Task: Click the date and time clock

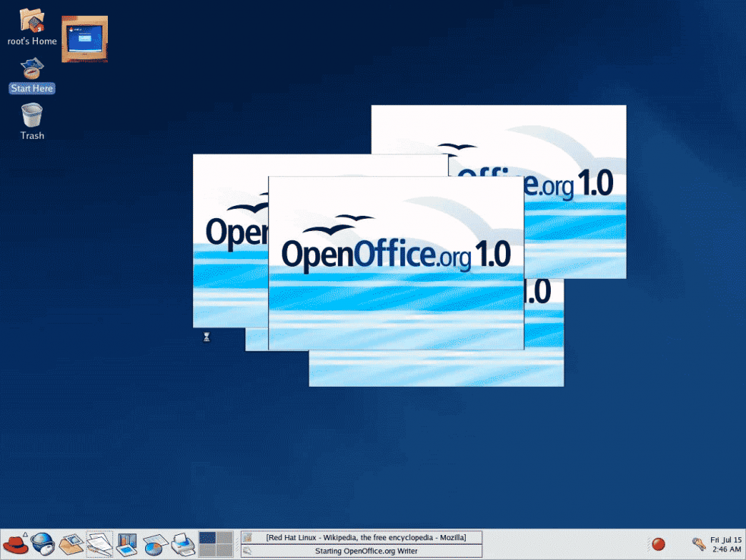Action: [x=725, y=544]
